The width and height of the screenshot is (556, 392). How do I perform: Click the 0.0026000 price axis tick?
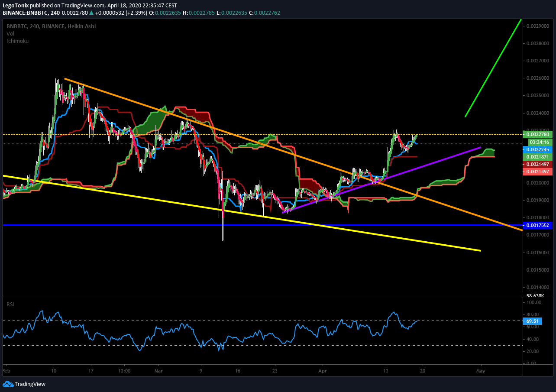point(538,78)
